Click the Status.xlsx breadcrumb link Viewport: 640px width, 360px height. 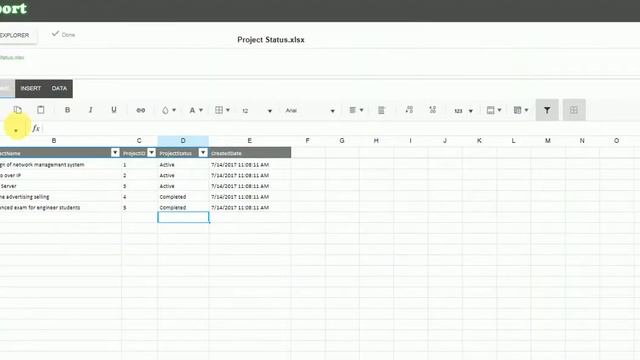pyautogui.click(x=12, y=58)
